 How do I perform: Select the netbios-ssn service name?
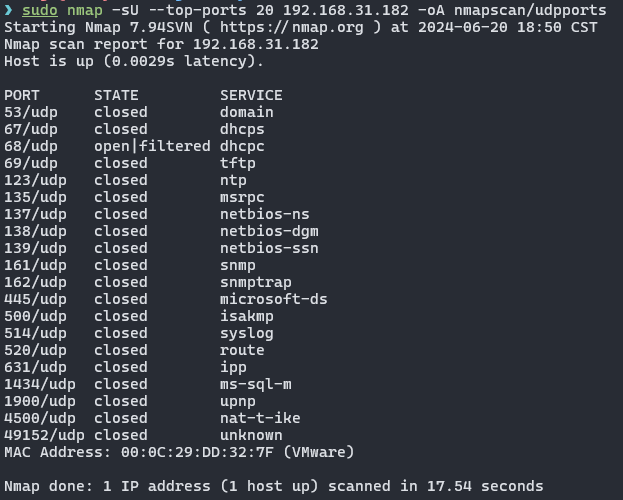pyautogui.click(x=269, y=248)
